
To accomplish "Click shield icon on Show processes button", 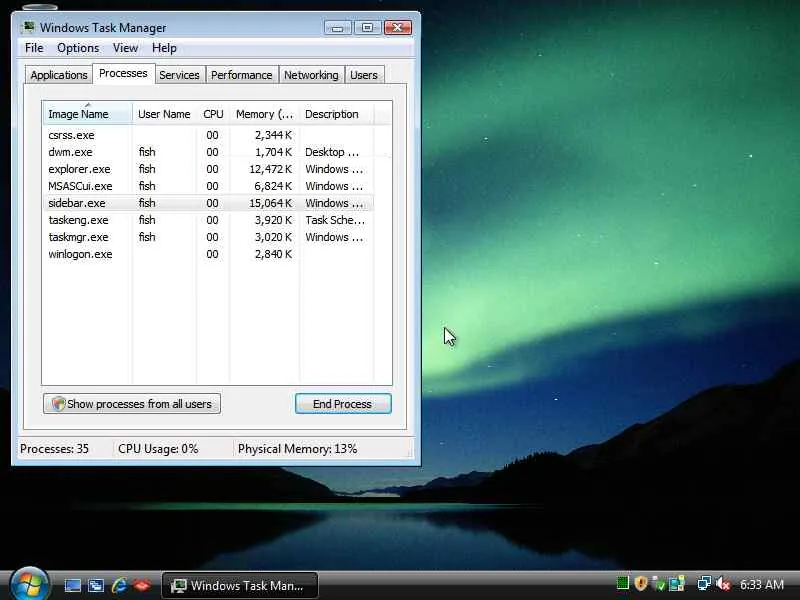I will click(x=58, y=404).
